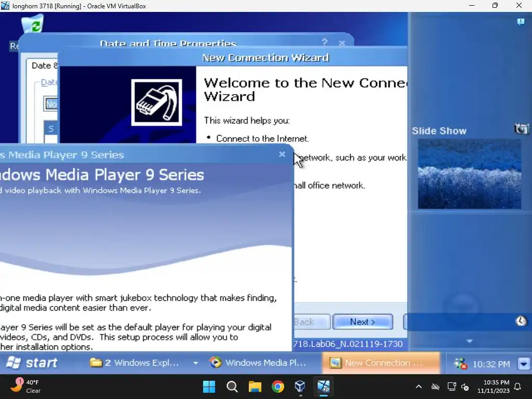This screenshot has width=532, height=399.
Task: Click the running XP VM taskbar icon
Action: point(323,387)
